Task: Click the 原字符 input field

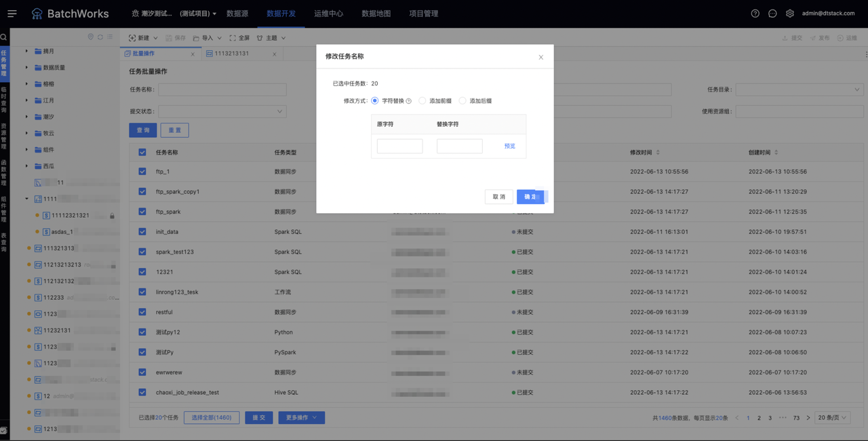Action: click(400, 146)
